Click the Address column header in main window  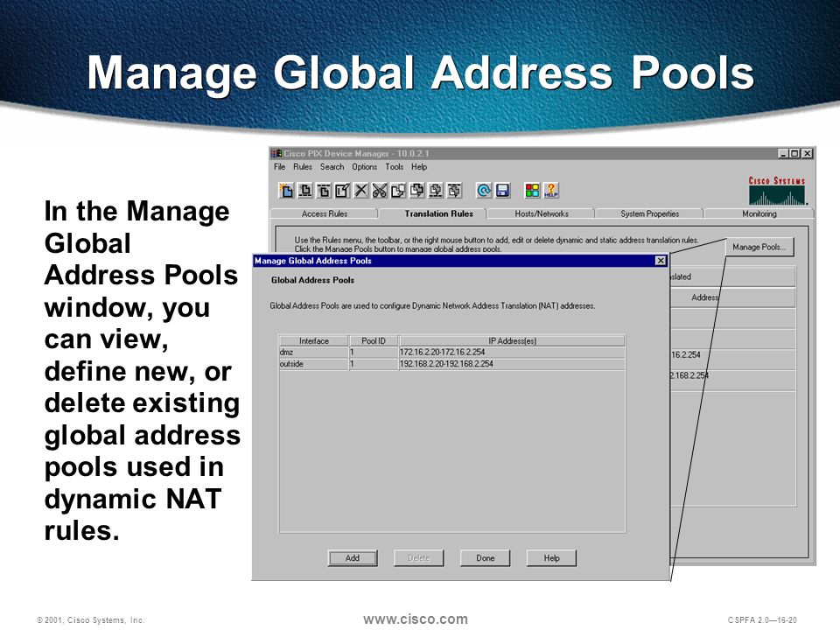pyautogui.click(x=732, y=297)
